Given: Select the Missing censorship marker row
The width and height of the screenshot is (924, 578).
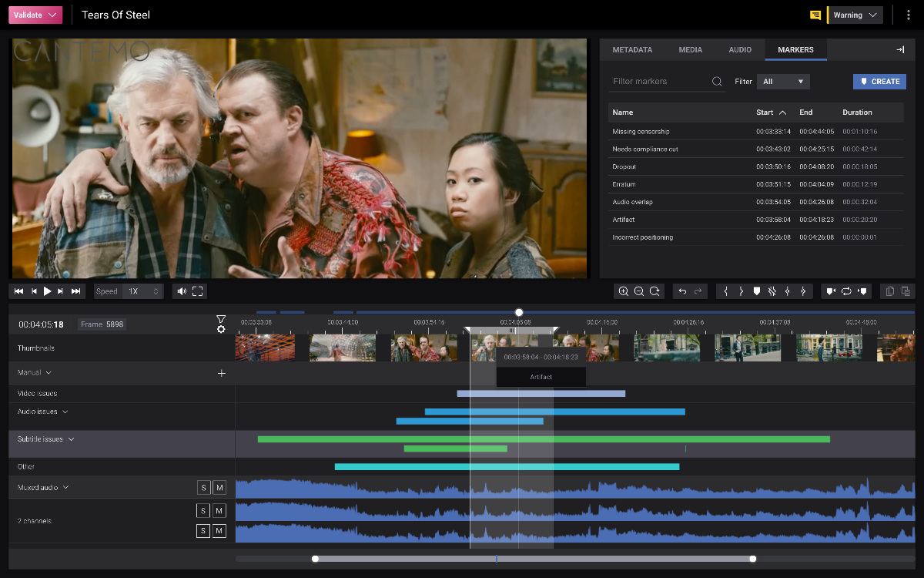Looking at the screenshot, I should pos(756,132).
